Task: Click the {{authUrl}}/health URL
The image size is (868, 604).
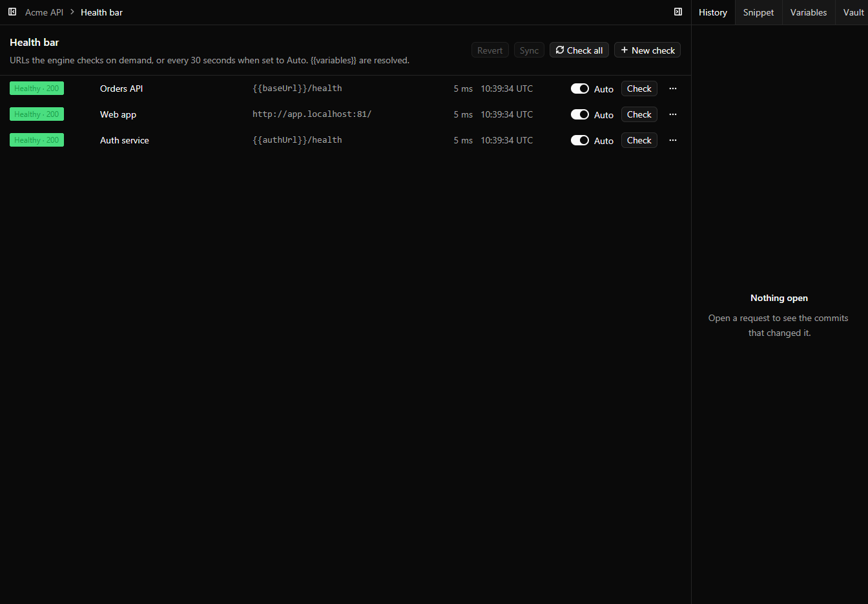Action: click(x=297, y=140)
